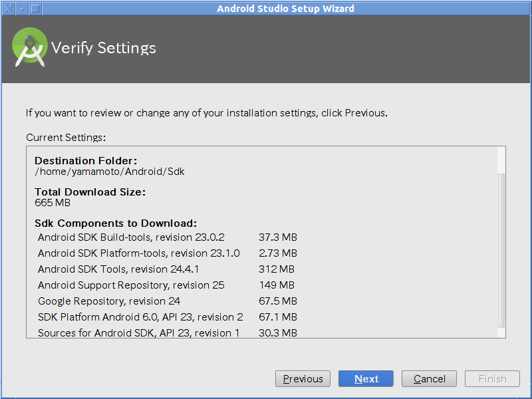
Task: Click the Android SDK Tools revision 24.4.1 line
Action: click(118, 269)
